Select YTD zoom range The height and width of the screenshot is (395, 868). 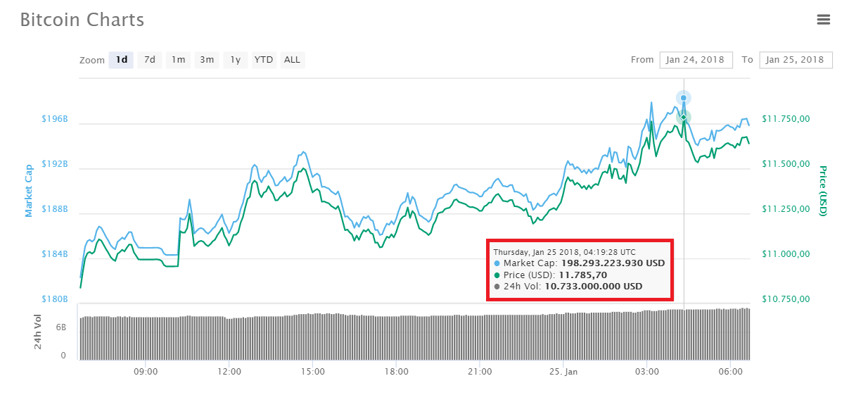pyautogui.click(x=264, y=60)
